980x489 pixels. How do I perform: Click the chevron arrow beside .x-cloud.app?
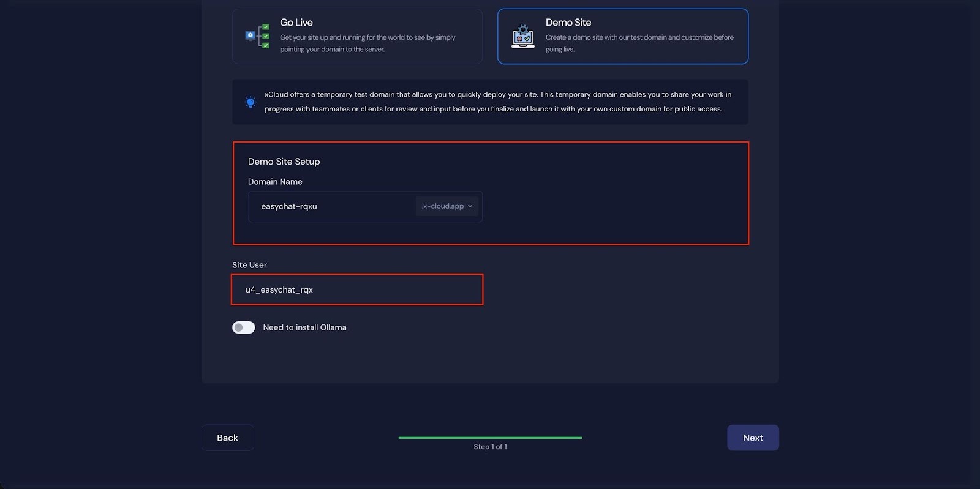point(470,206)
